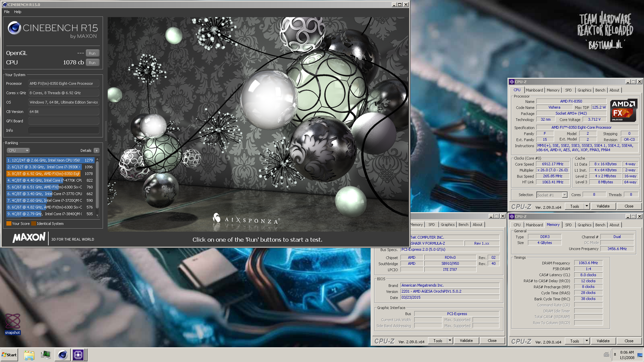Screen dimensions: 644x362
Task: Switch to Cinebench taskbar button
Action: (x=62, y=355)
